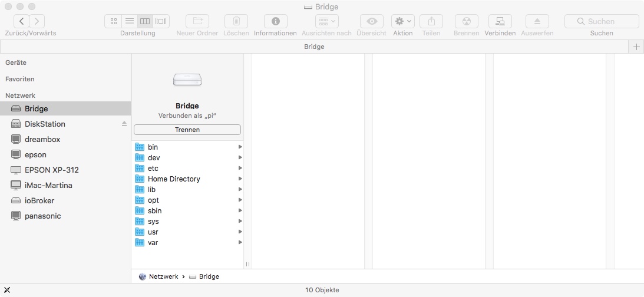Select ioBroker in the sidebar
Screen dimensions: 644x297
40,200
